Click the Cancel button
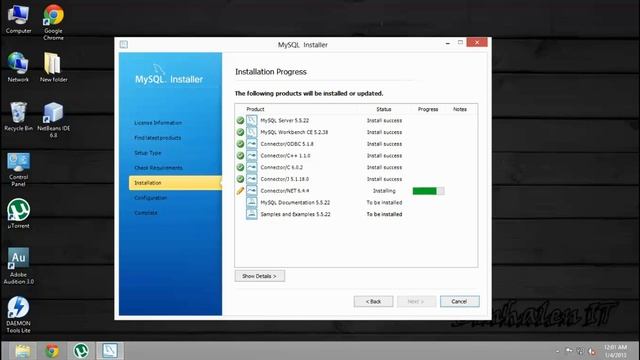The height and width of the screenshot is (360, 640). coord(460,301)
